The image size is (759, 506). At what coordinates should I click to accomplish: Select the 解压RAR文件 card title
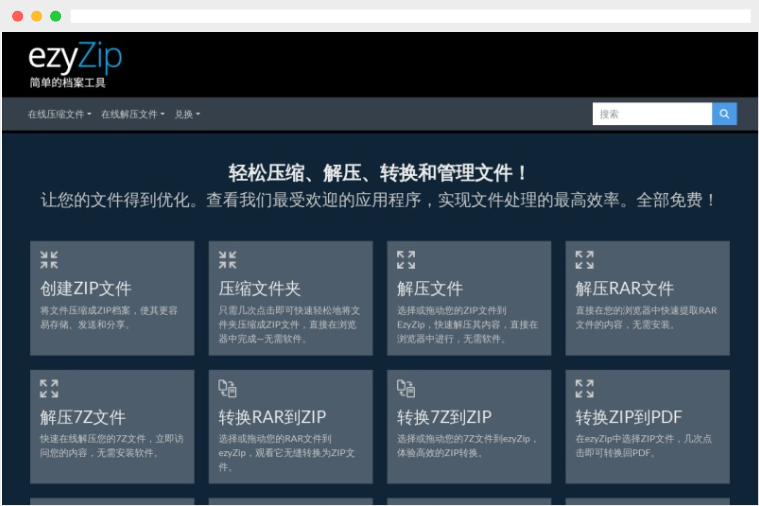point(624,289)
